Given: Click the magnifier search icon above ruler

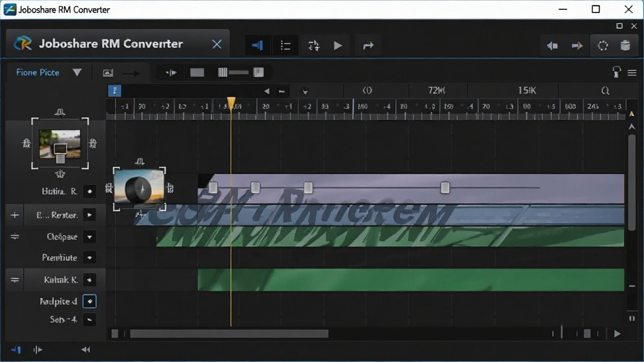Looking at the screenshot, I should point(605,90).
